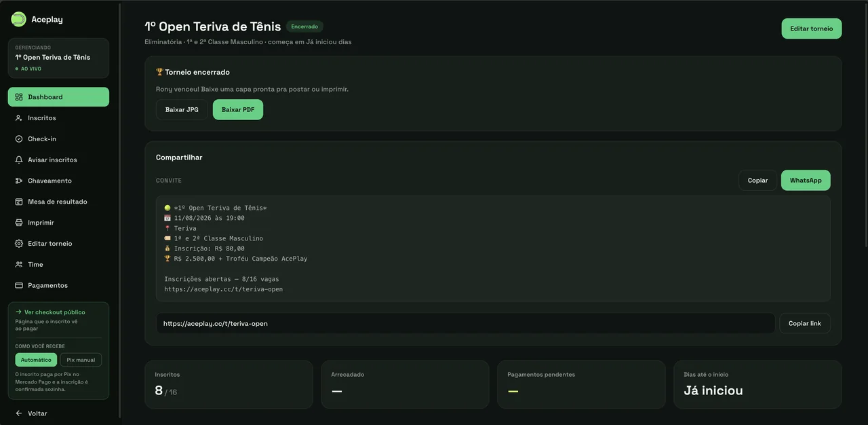The image size is (868, 425).
Task: Click the Pagamentos pendentes stat card
Action: (581, 384)
